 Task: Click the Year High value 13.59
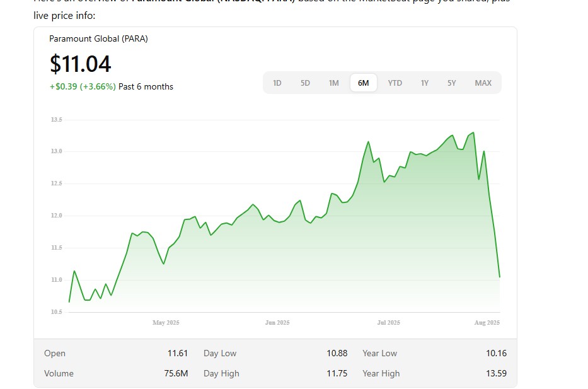pyautogui.click(x=496, y=373)
